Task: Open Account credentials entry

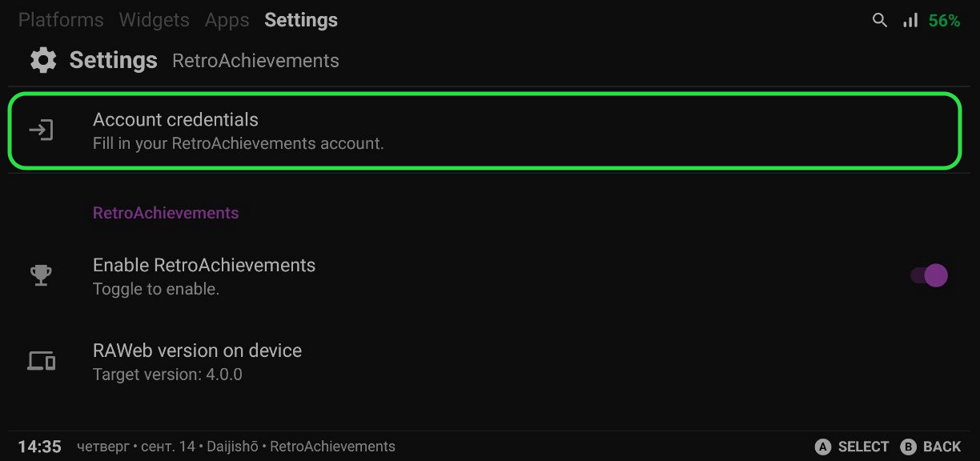Action: [x=484, y=131]
